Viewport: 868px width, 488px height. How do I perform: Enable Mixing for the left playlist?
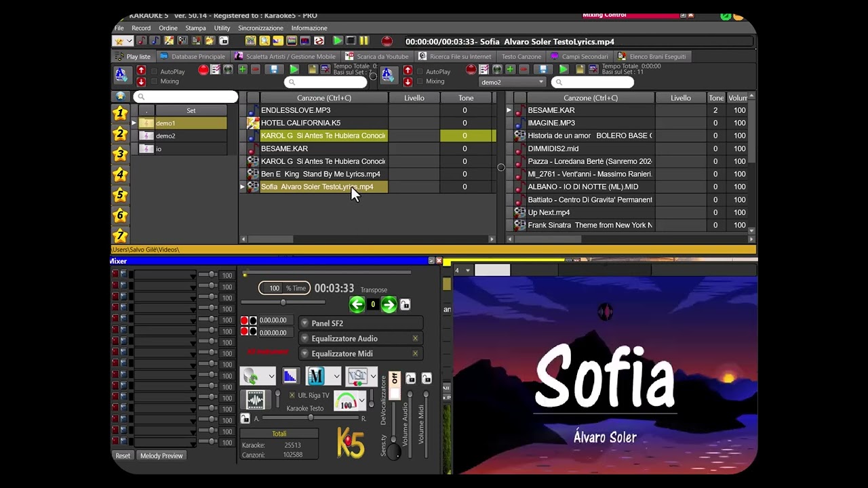point(154,82)
